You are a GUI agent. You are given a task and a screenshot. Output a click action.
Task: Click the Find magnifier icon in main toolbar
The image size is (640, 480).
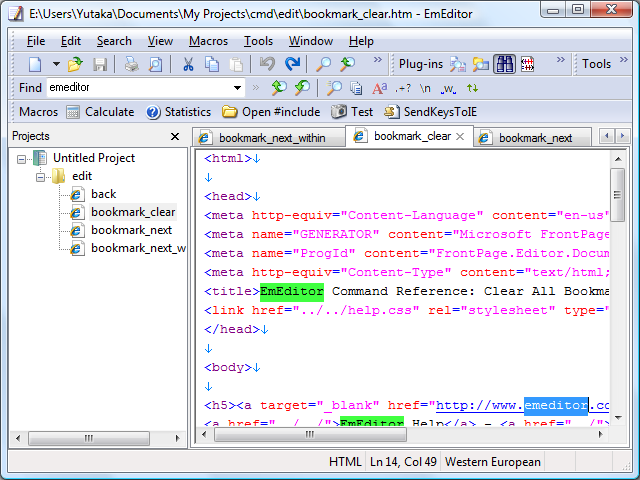pyautogui.click(x=324, y=64)
